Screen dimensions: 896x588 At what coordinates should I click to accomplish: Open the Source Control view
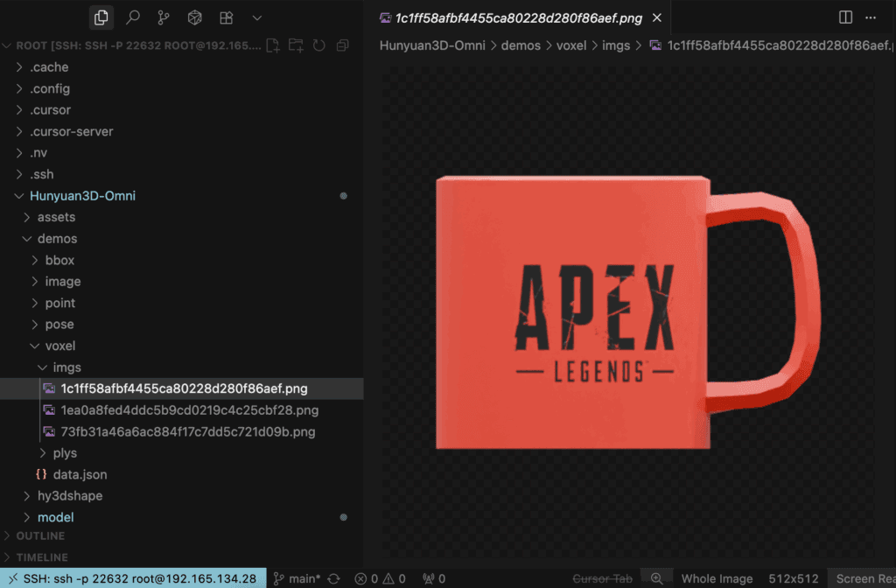coord(164,17)
